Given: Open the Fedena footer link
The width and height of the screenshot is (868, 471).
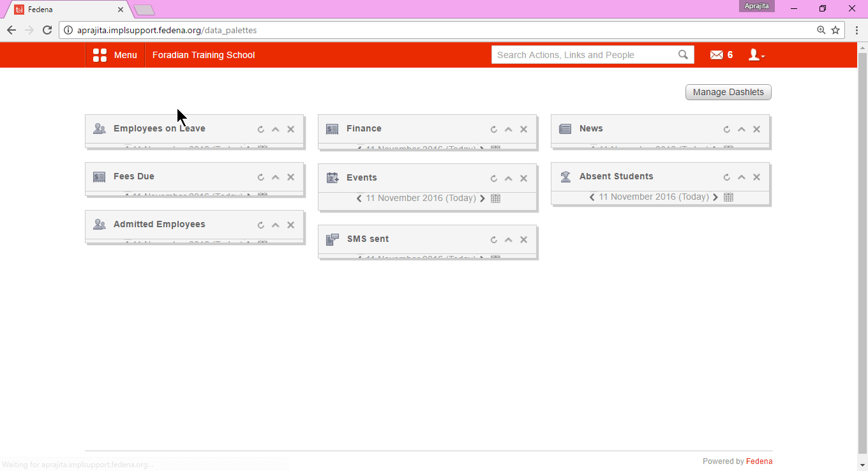Looking at the screenshot, I should click(759, 461).
